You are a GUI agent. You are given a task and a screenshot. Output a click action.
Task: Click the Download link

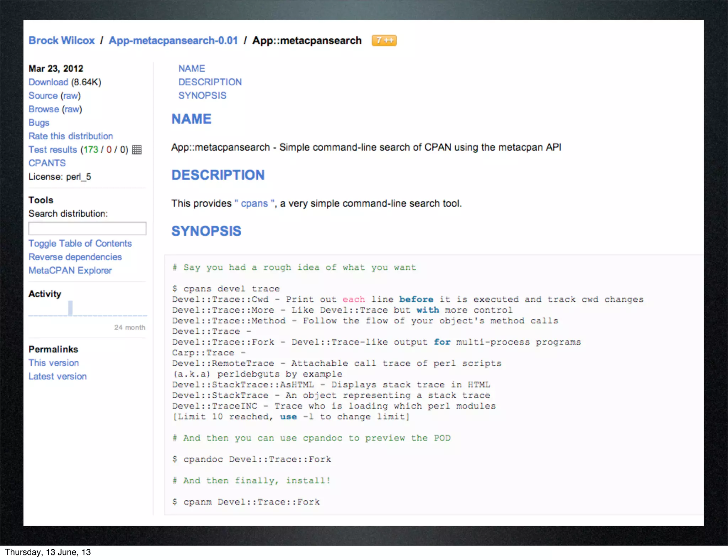point(48,82)
